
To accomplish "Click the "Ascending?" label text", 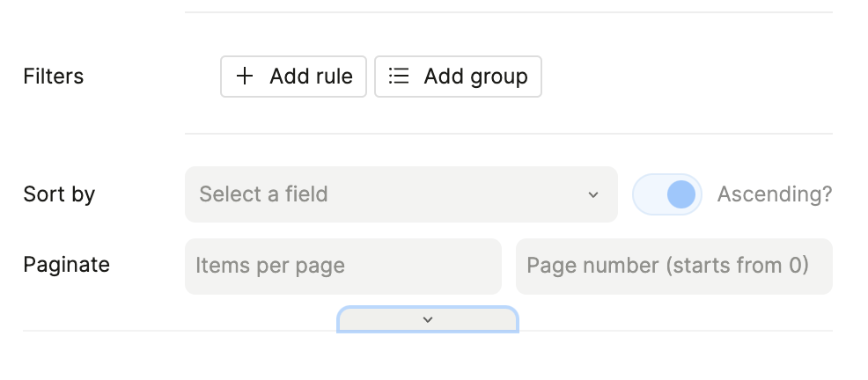I will tap(774, 194).
